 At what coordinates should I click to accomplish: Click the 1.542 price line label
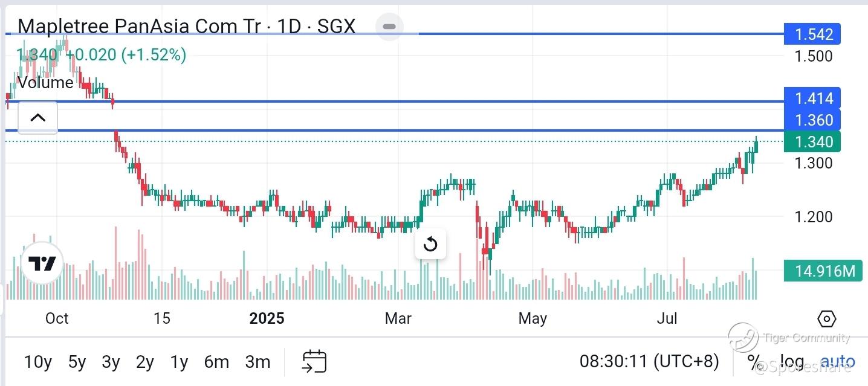(x=814, y=34)
